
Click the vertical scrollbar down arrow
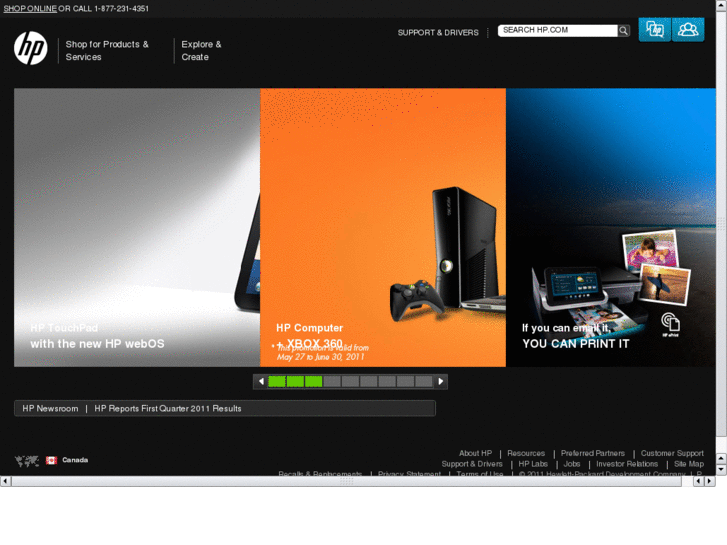coord(721,469)
